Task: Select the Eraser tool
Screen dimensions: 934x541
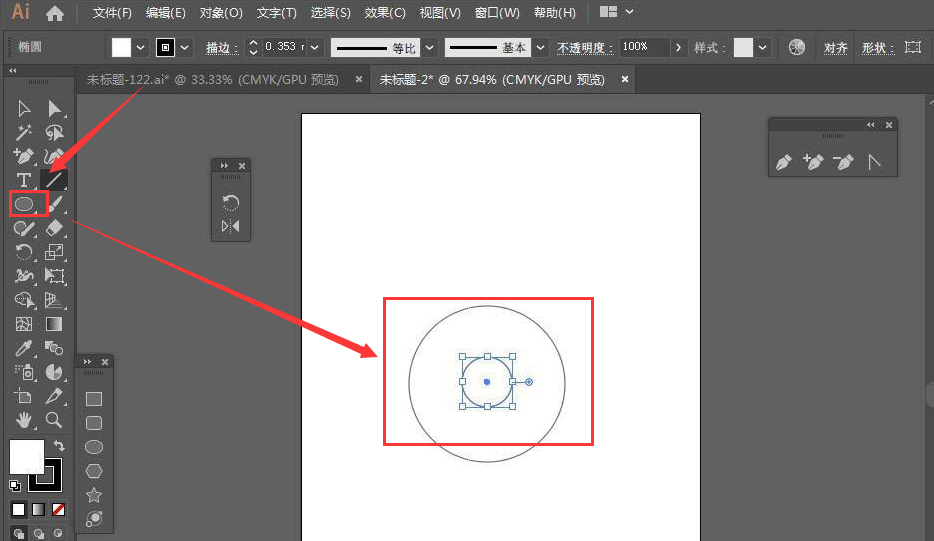Action: [x=54, y=228]
